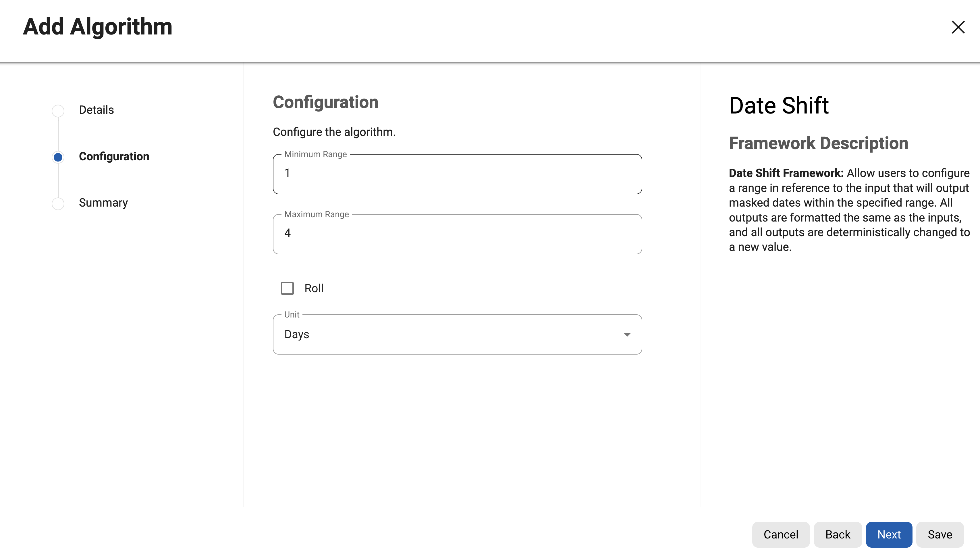Go Back to previous step

[x=838, y=534]
